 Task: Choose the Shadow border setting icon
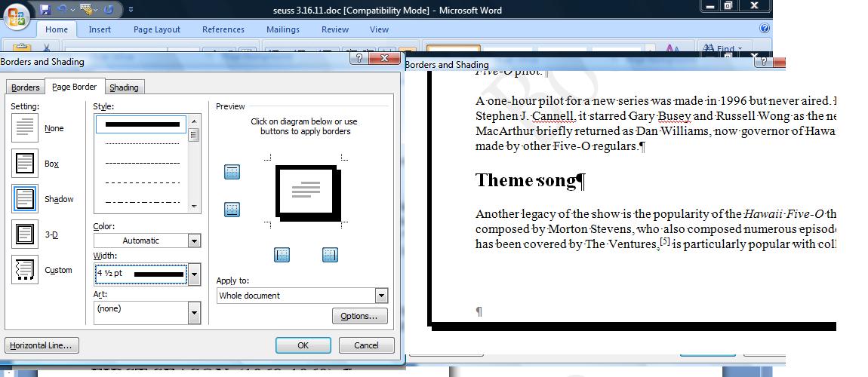tap(25, 199)
